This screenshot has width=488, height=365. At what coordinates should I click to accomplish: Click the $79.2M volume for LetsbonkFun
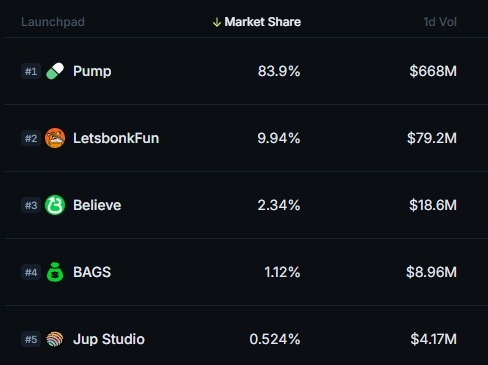[432, 138]
